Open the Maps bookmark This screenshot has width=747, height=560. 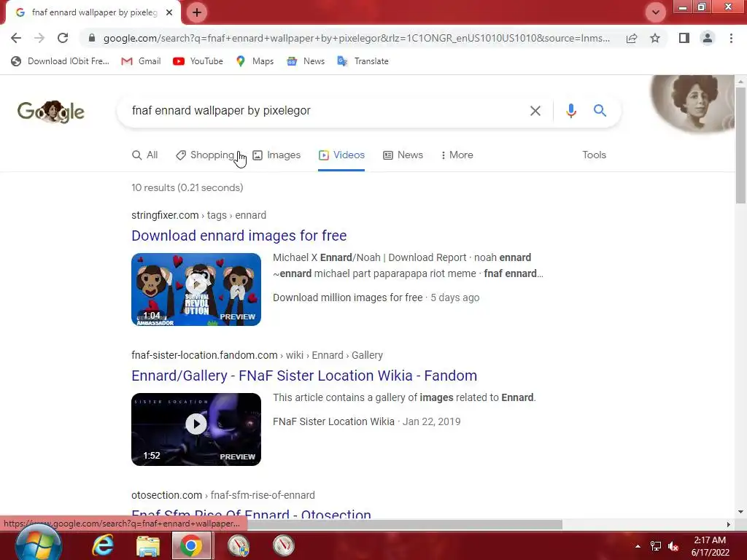pyautogui.click(x=255, y=61)
